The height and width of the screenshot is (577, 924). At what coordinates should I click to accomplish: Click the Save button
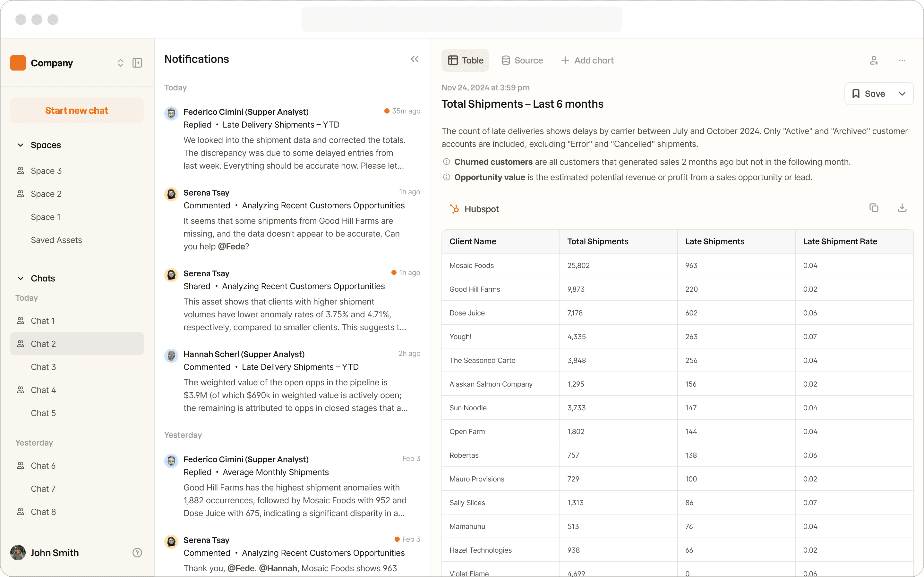(x=868, y=94)
